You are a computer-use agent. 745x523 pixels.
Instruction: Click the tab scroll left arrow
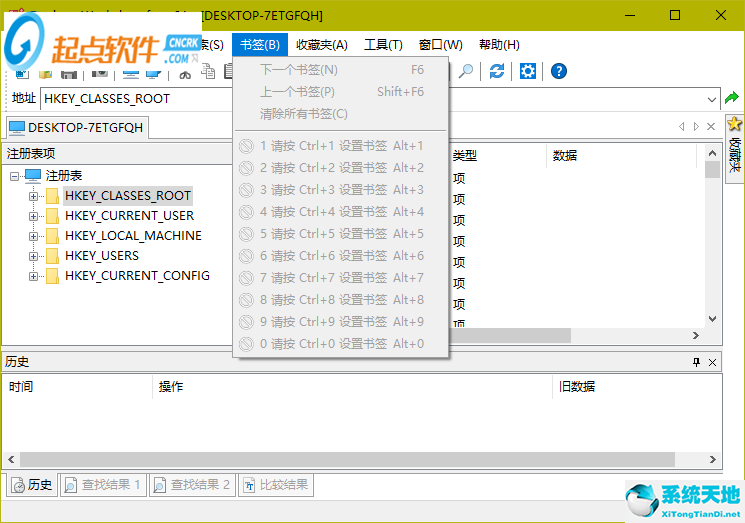click(681, 126)
